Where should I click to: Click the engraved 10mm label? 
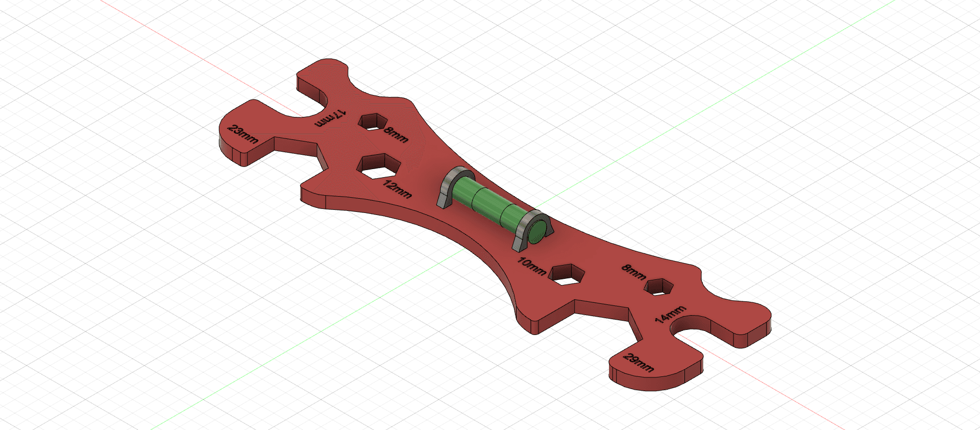[x=531, y=266]
